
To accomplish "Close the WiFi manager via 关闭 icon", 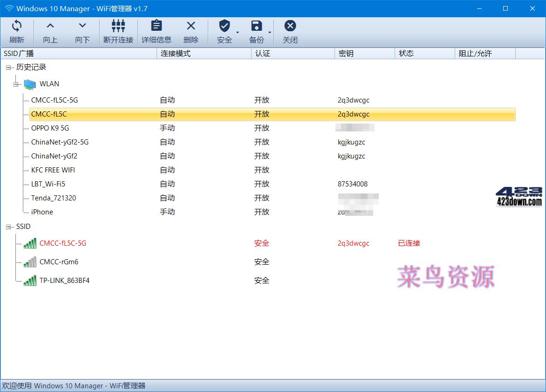I will 290,31.
